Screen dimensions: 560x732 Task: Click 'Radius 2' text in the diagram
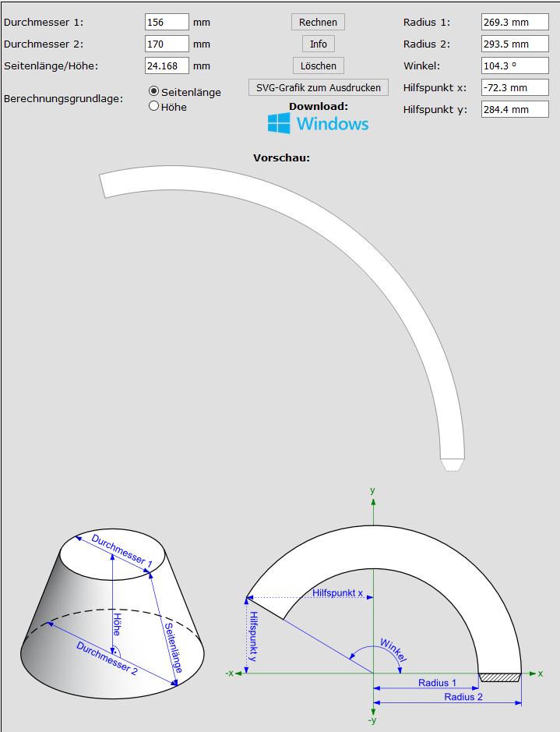pos(463,697)
